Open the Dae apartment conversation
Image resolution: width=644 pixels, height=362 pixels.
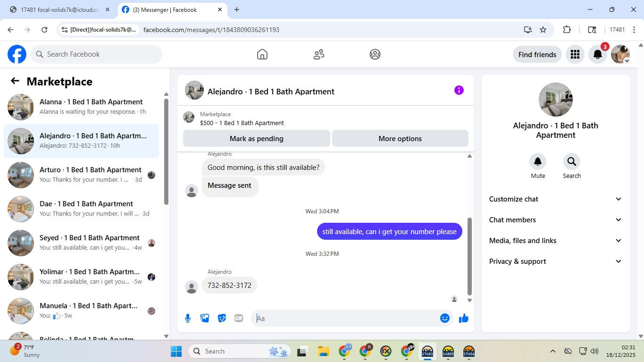tap(81, 209)
